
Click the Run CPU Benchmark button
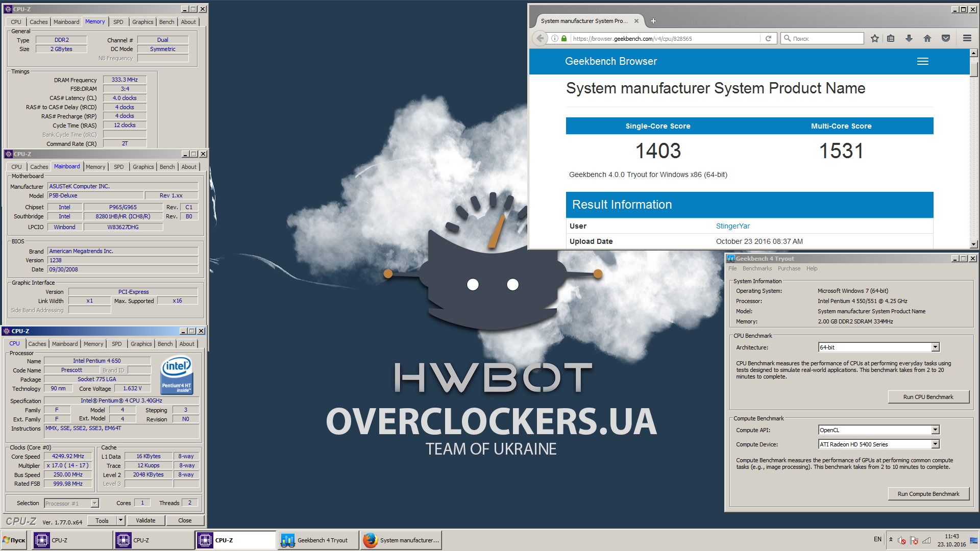[x=928, y=397]
